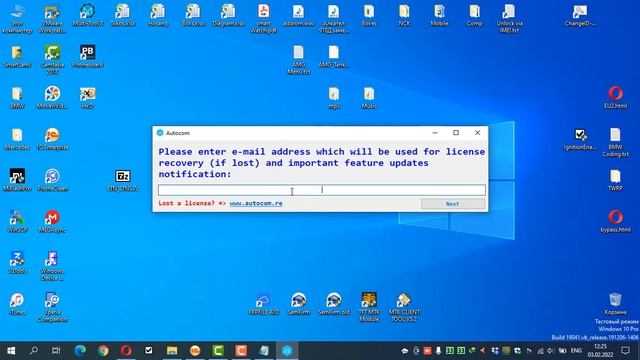This screenshot has width=640, height=360.
Task: Select the Unlock via IMEI.txt file
Action: coord(509,19)
